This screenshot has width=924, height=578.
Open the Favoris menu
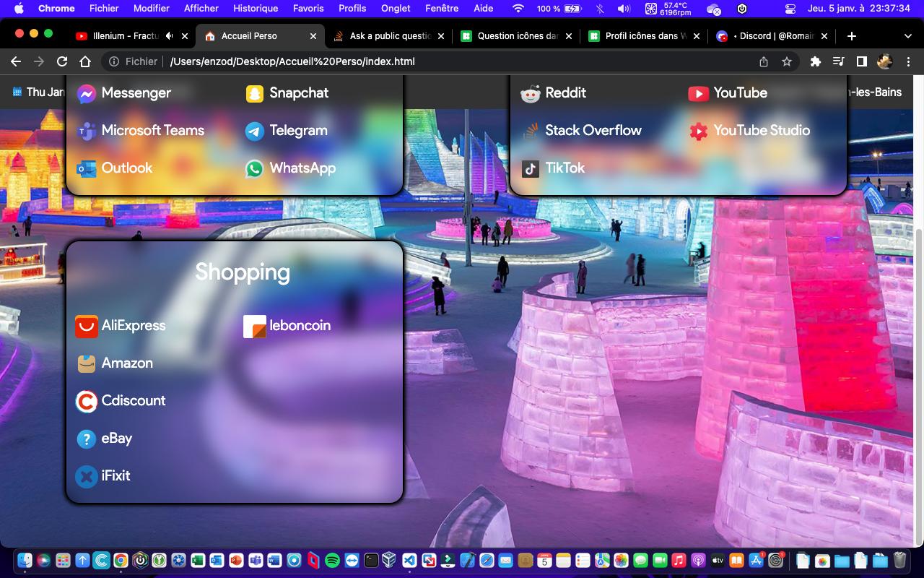tap(308, 9)
